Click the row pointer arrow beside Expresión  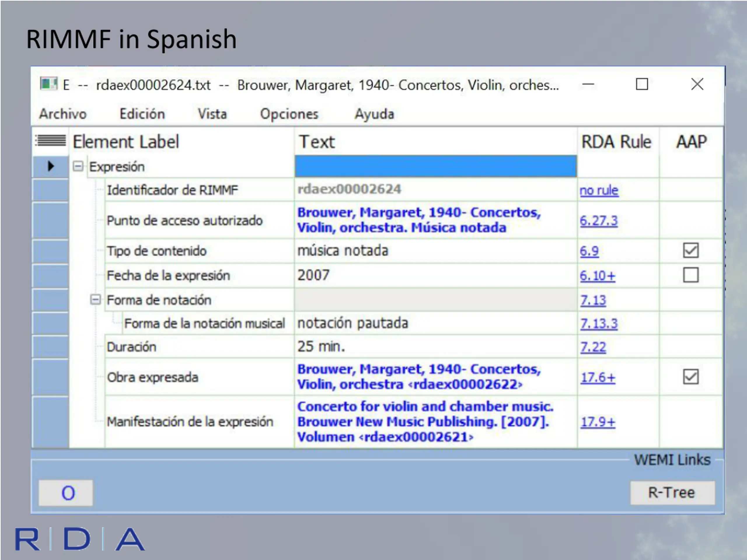(51, 166)
